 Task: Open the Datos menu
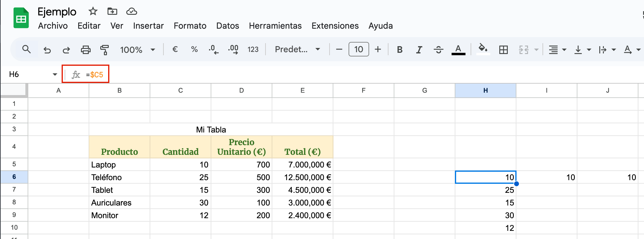coord(227,26)
